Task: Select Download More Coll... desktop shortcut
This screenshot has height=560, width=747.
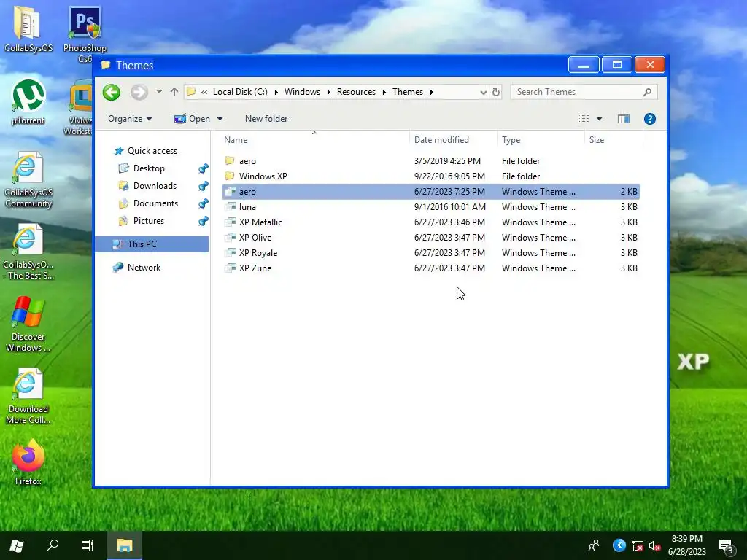Action: [28, 396]
